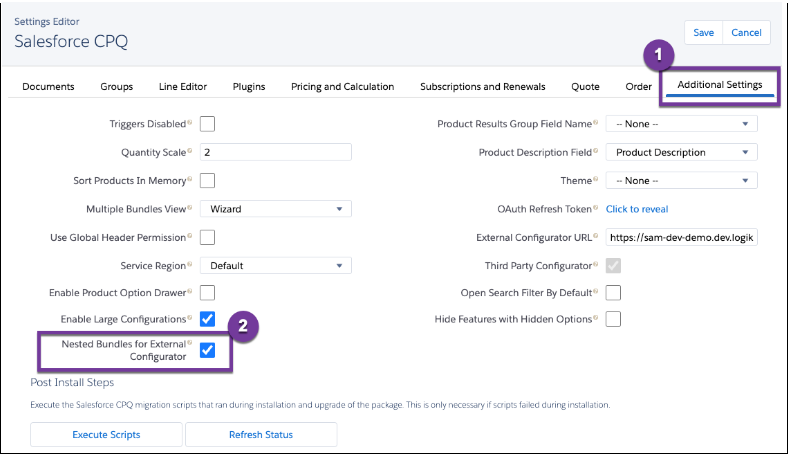Open the Quote tab
The image size is (788, 454).
click(585, 86)
